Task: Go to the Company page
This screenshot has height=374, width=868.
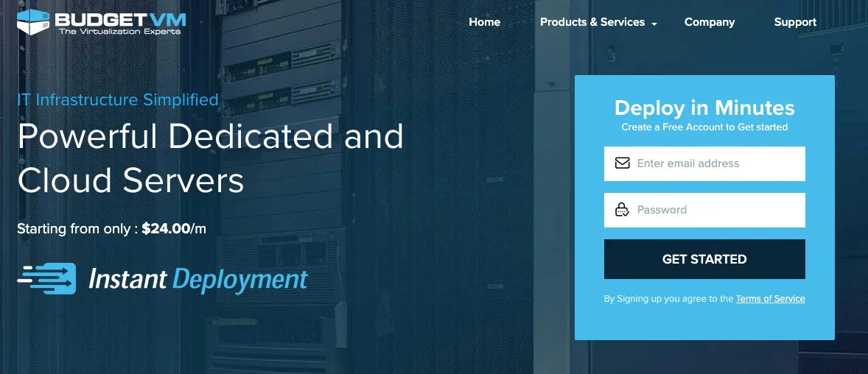Action: click(x=710, y=22)
